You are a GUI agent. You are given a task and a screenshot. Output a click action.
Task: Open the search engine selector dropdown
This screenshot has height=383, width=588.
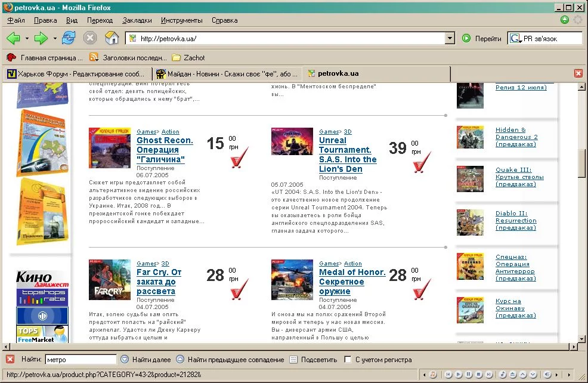pyautogui.click(x=521, y=41)
